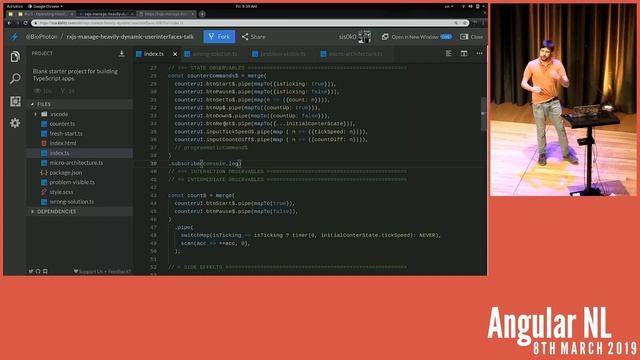Image resolution: width=640 pixels, height=360 pixels.
Task: Click the Chrome address bar
Action: coord(250,23)
